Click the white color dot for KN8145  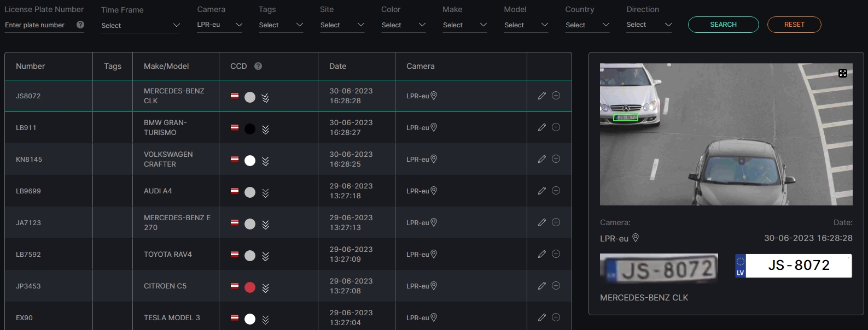click(x=250, y=161)
